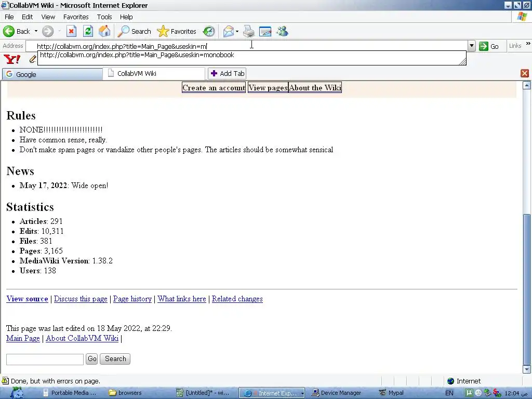Open the File menu
Screen dimensions: 532x399
pos(9,17)
